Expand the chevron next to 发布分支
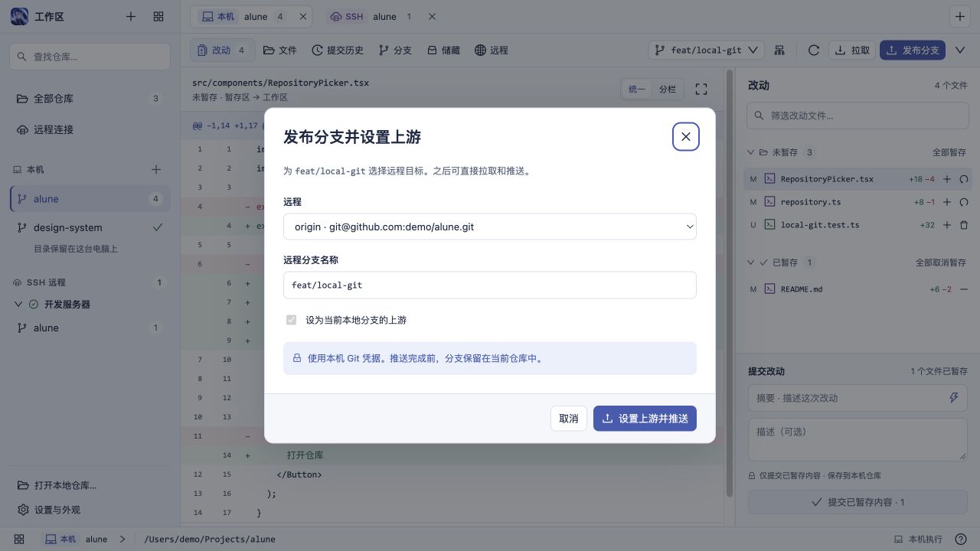 960,50
